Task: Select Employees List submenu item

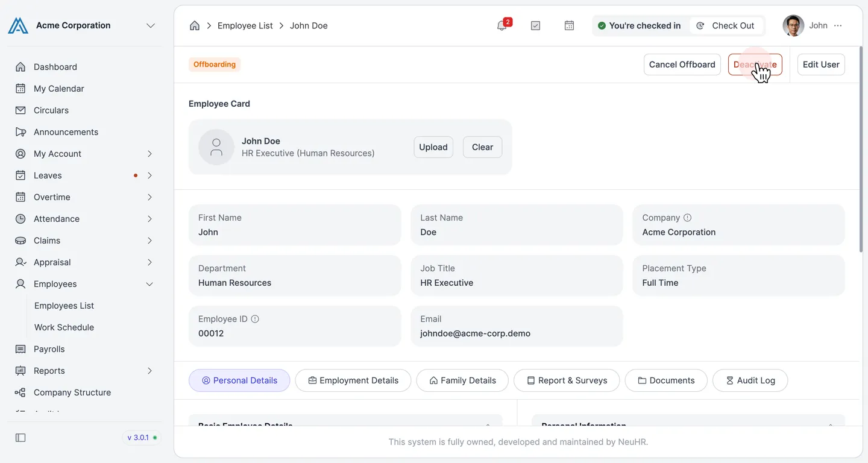Action: 64,306
